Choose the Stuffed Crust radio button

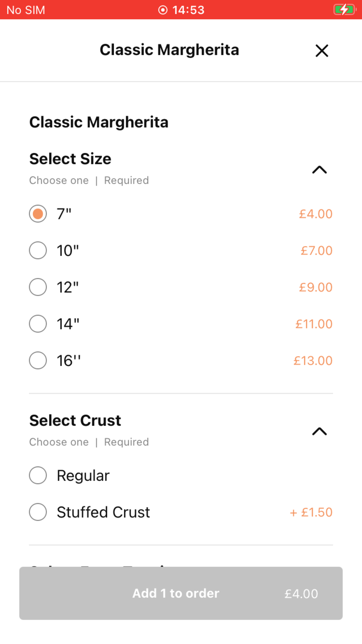(x=38, y=512)
